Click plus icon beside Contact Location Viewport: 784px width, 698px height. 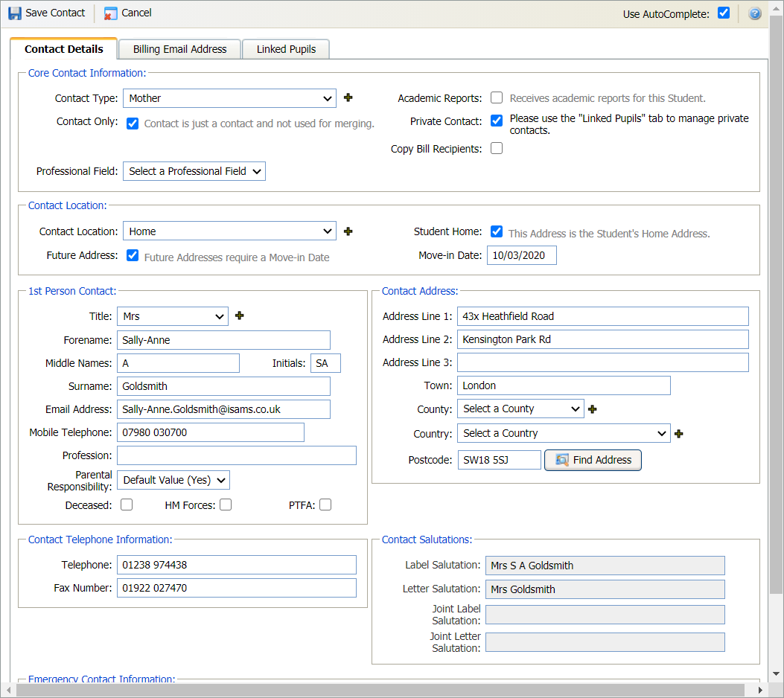[348, 231]
